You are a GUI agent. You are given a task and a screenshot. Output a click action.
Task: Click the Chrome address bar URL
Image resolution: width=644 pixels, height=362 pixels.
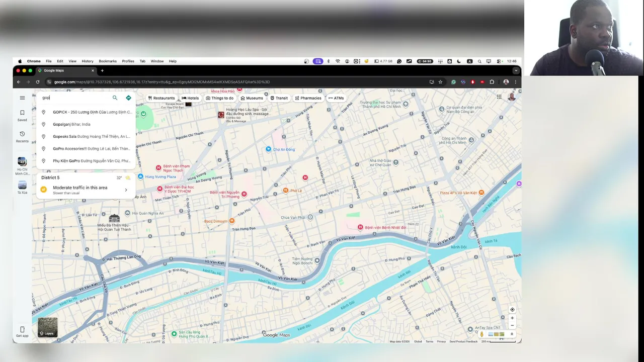tap(162, 82)
